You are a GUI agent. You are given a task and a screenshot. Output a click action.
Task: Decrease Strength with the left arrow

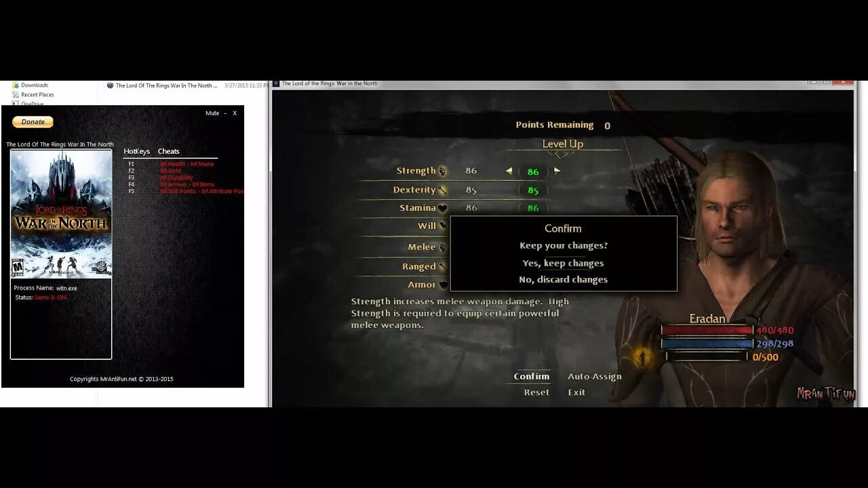(509, 171)
